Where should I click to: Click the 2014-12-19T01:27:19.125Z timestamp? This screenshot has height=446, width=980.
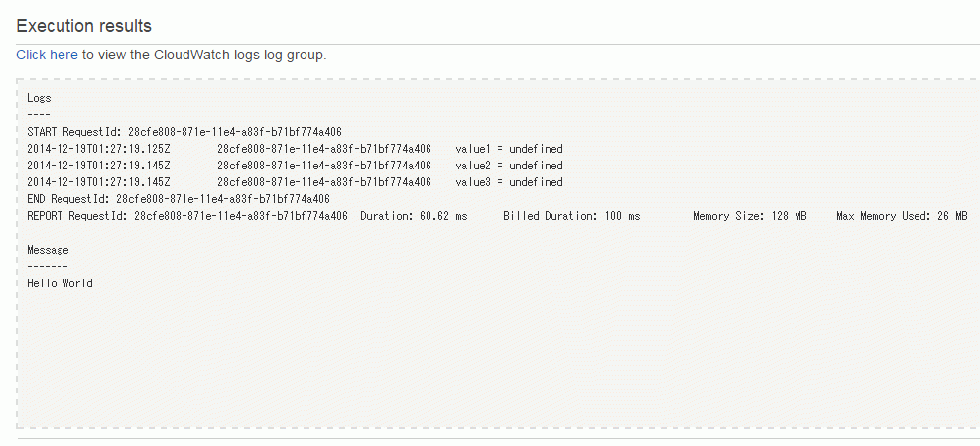99,149
